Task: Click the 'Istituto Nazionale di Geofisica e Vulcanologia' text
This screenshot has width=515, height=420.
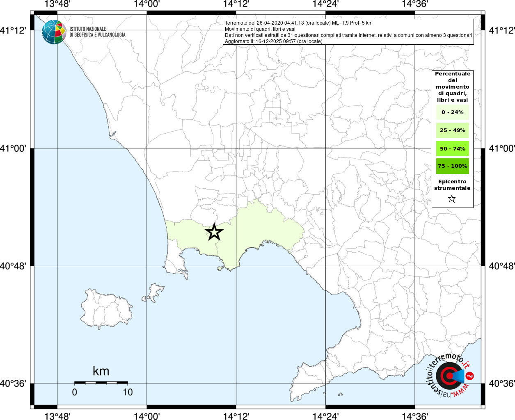Action: pyautogui.click(x=97, y=32)
